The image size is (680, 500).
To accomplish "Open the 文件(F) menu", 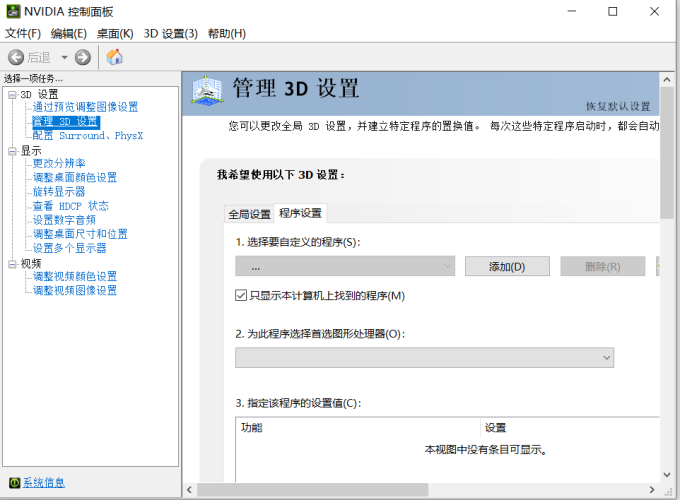I will pos(23,33).
